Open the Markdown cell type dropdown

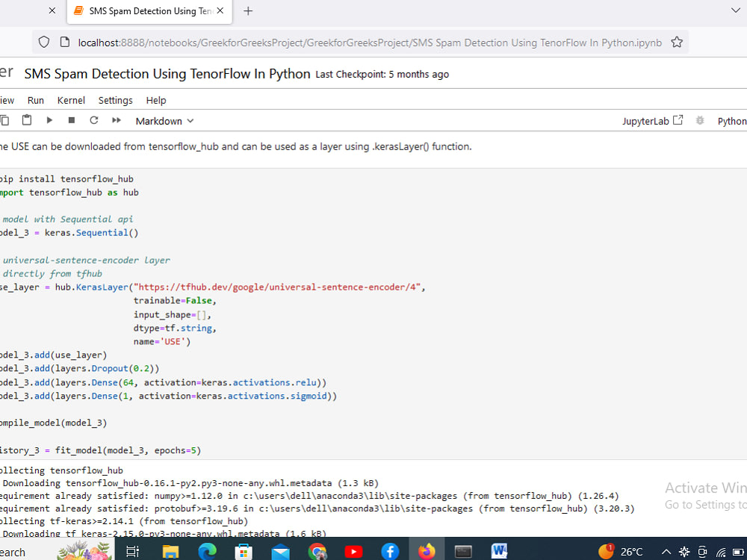(164, 120)
